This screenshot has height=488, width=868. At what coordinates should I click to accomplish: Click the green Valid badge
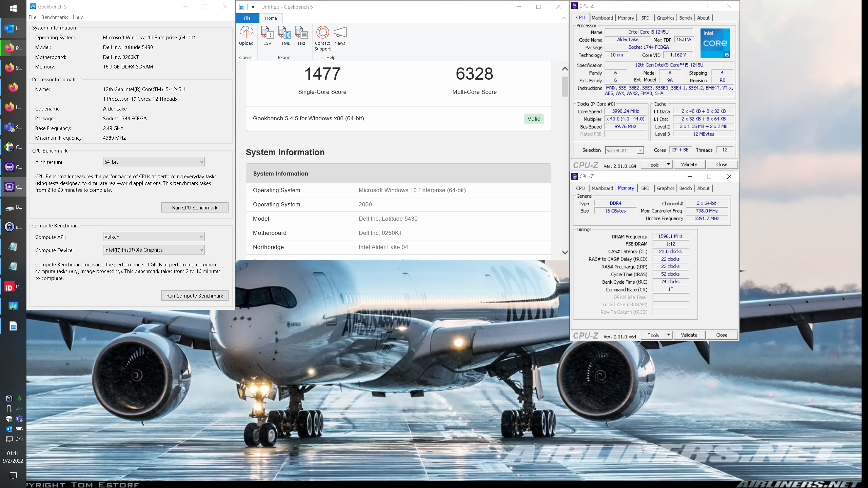[x=534, y=119]
